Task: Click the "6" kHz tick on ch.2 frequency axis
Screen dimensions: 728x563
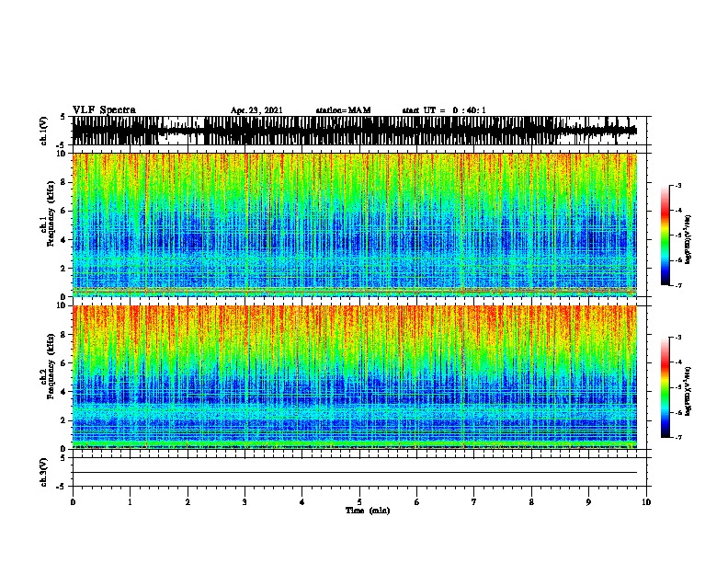Action: [x=65, y=362]
